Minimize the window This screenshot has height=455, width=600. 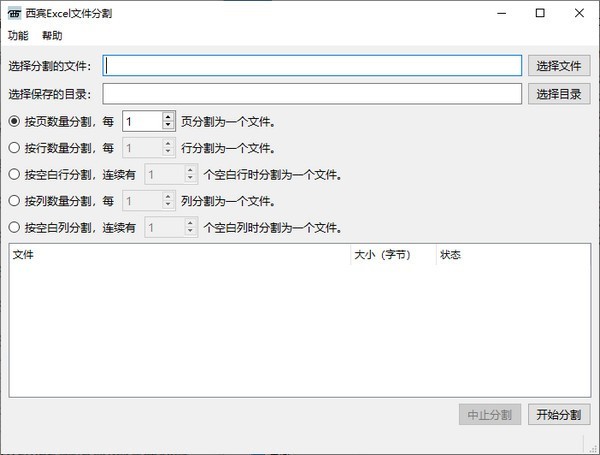click(x=502, y=13)
